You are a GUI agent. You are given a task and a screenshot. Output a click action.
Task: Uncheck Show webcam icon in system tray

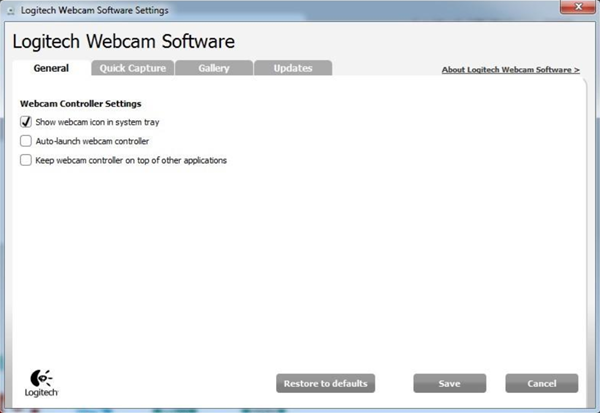(x=26, y=122)
